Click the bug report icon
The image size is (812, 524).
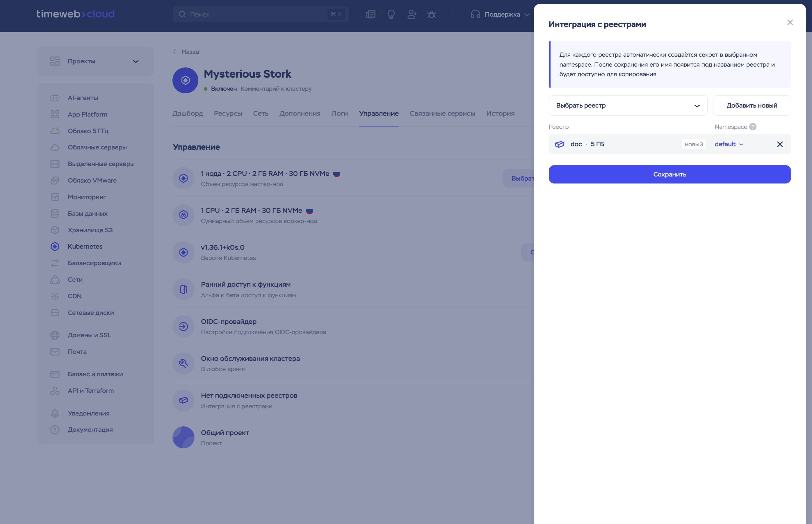(432, 14)
